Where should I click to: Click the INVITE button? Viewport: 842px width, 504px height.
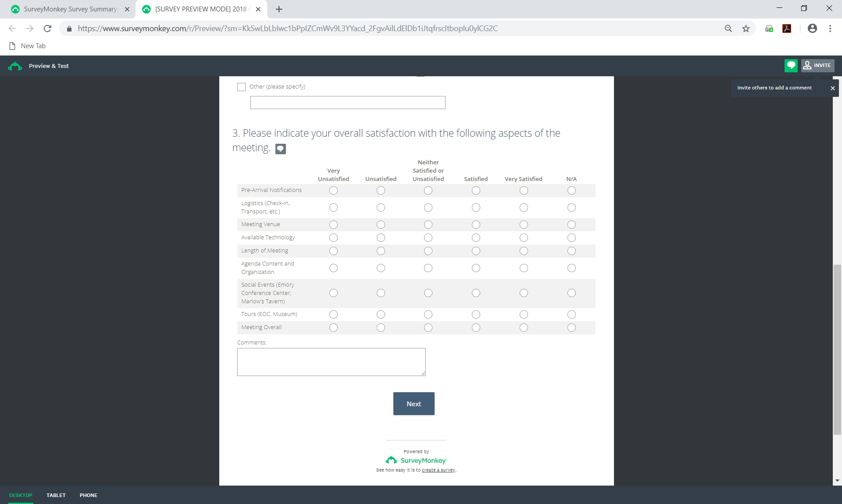point(818,66)
